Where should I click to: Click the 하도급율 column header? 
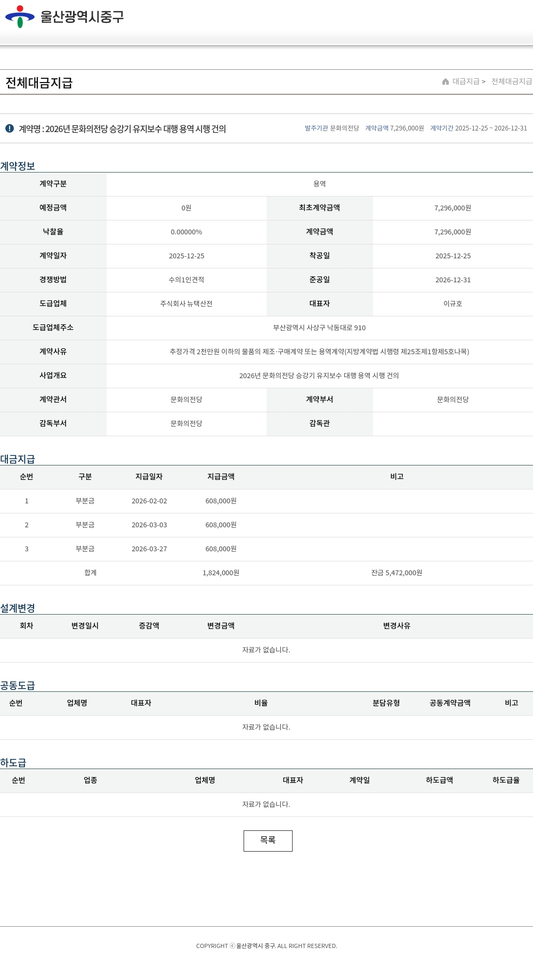click(506, 780)
